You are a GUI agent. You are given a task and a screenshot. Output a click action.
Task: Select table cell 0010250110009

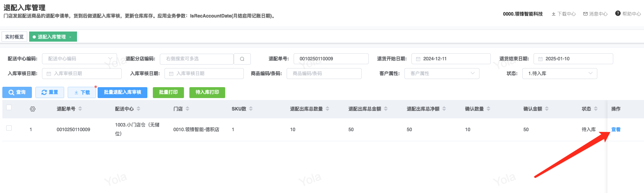coord(73,130)
